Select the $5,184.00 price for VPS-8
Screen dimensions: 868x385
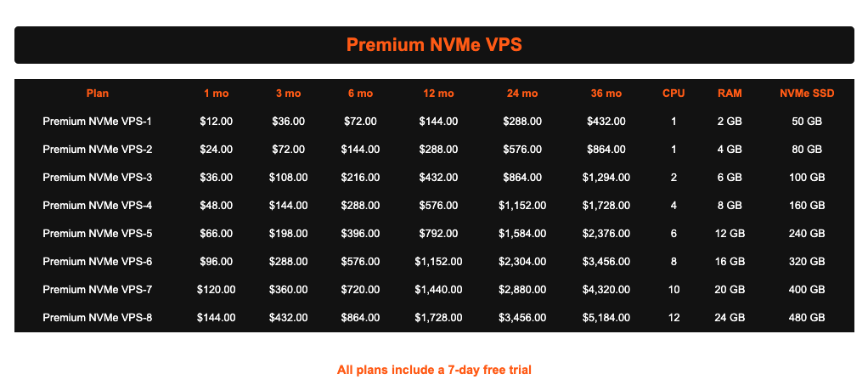tap(606, 318)
